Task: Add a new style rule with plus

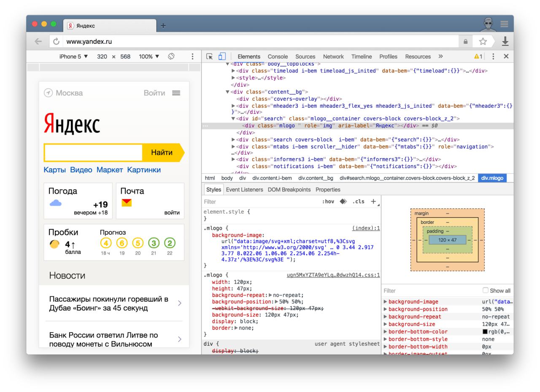Action: (x=373, y=201)
